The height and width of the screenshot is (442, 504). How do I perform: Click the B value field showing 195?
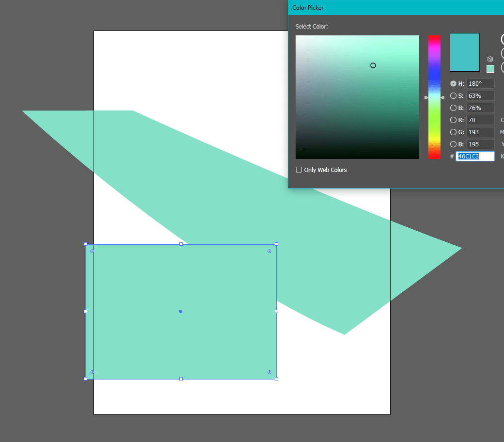click(x=480, y=144)
